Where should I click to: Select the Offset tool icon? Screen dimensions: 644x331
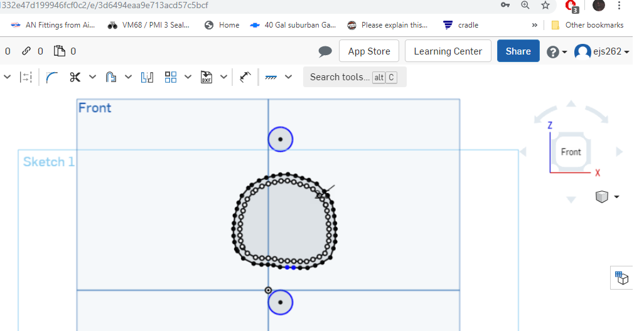pos(111,77)
